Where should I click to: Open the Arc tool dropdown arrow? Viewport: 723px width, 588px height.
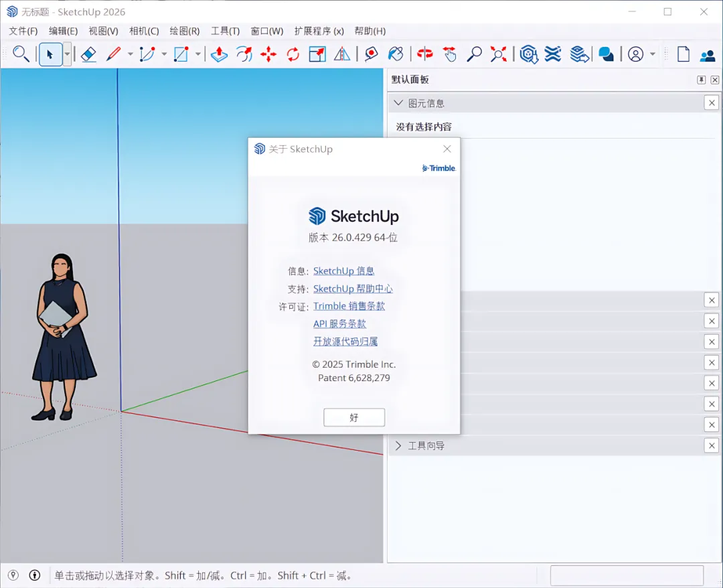tap(164, 54)
